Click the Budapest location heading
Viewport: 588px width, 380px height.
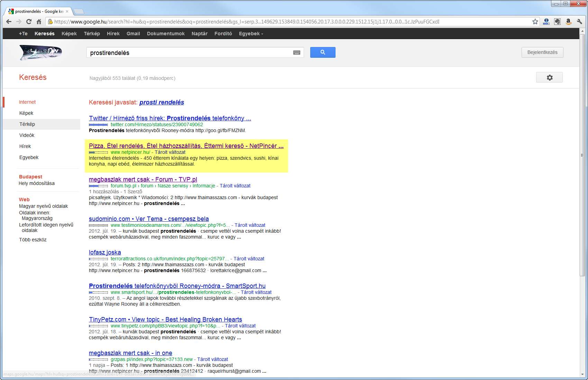pos(30,177)
